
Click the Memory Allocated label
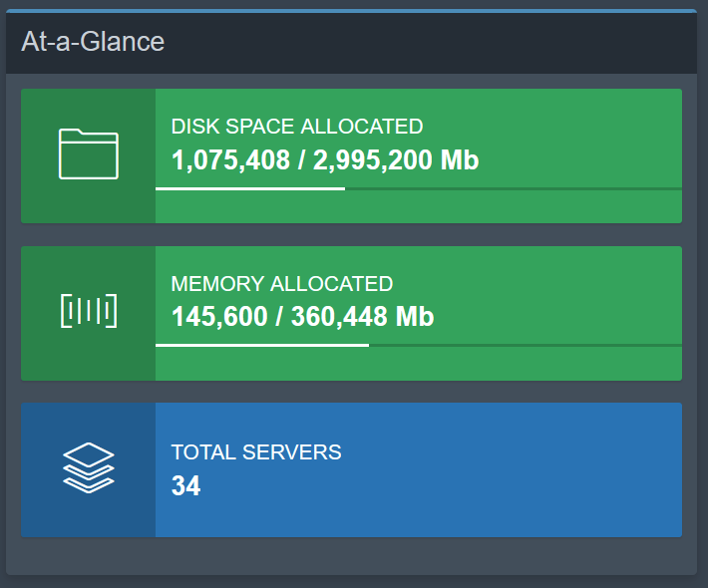click(282, 284)
